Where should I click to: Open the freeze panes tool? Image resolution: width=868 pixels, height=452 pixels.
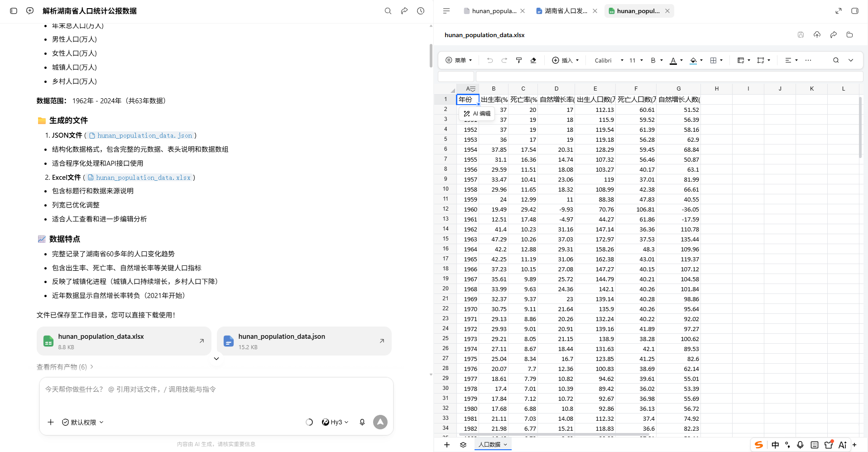[761, 60]
